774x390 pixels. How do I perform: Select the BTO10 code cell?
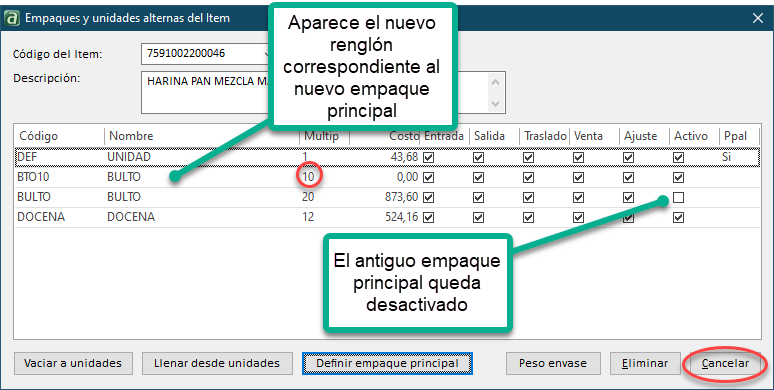(33, 177)
